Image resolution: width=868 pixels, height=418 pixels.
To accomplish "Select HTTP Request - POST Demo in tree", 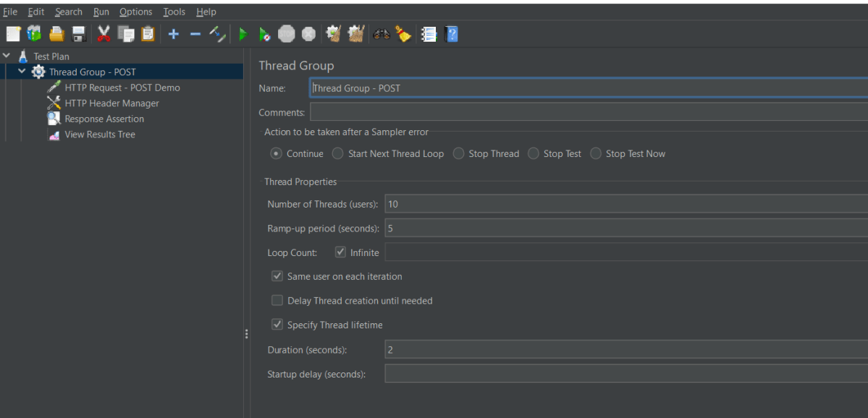I will coord(122,88).
